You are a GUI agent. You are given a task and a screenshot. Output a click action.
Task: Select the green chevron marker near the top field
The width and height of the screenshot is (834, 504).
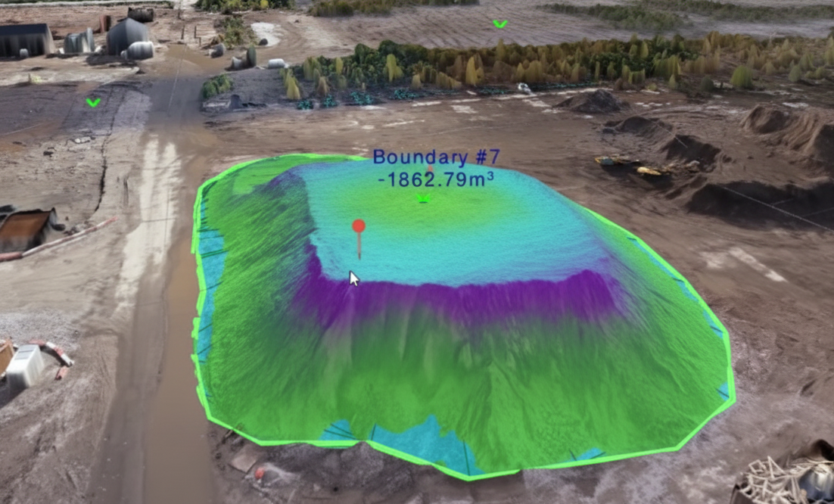coord(499,24)
